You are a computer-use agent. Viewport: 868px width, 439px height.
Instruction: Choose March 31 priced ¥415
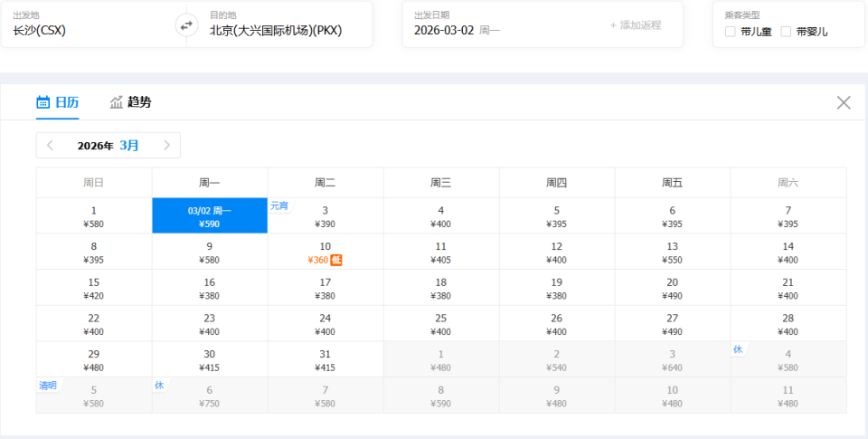point(325,359)
